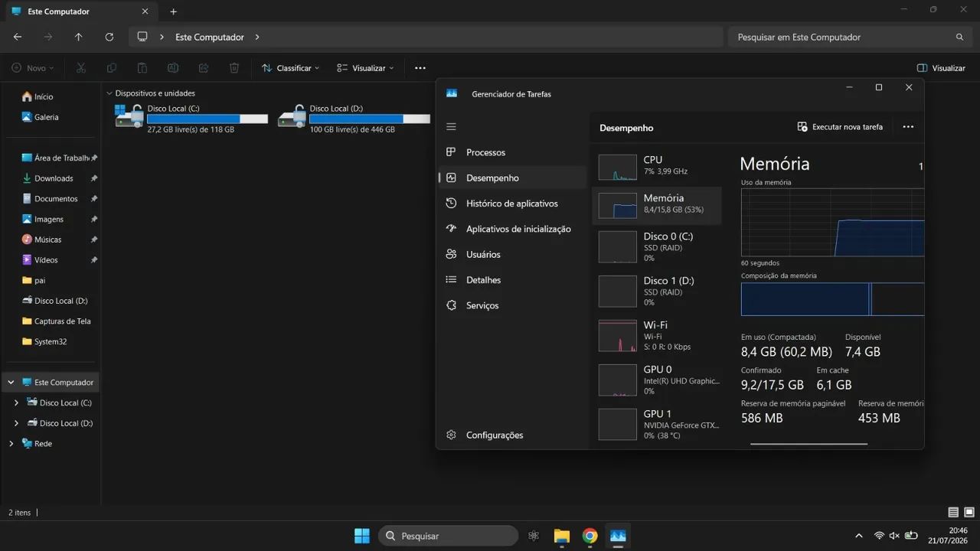The width and height of the screenshot is (980, 551).
Task: Open the Classificar sort dropdown
Action: (x=290, y=68)
